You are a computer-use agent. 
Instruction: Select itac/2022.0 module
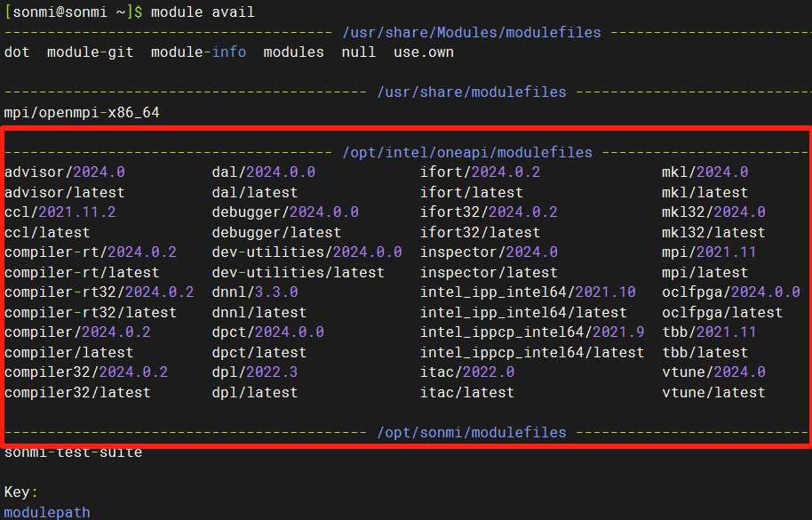[x=467, y=372]
